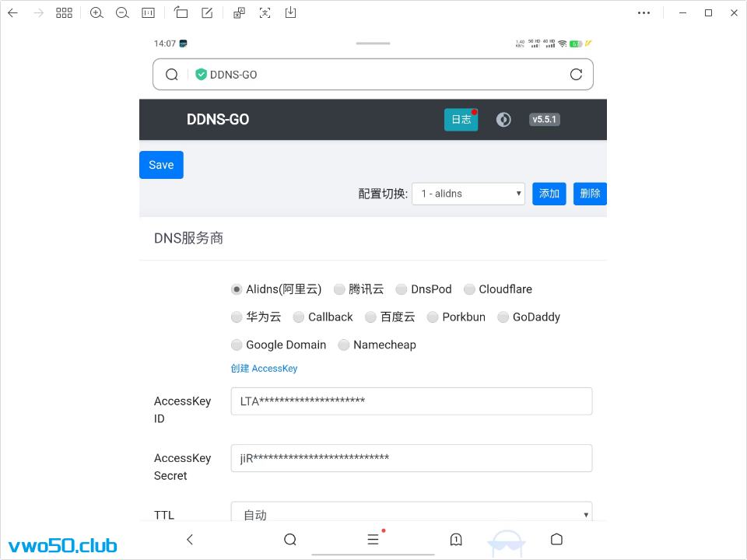This screenshot has width=747, height=560.
Task: Open the tabs counter icon
Action: pyautogui.click(x=456, y=539)
